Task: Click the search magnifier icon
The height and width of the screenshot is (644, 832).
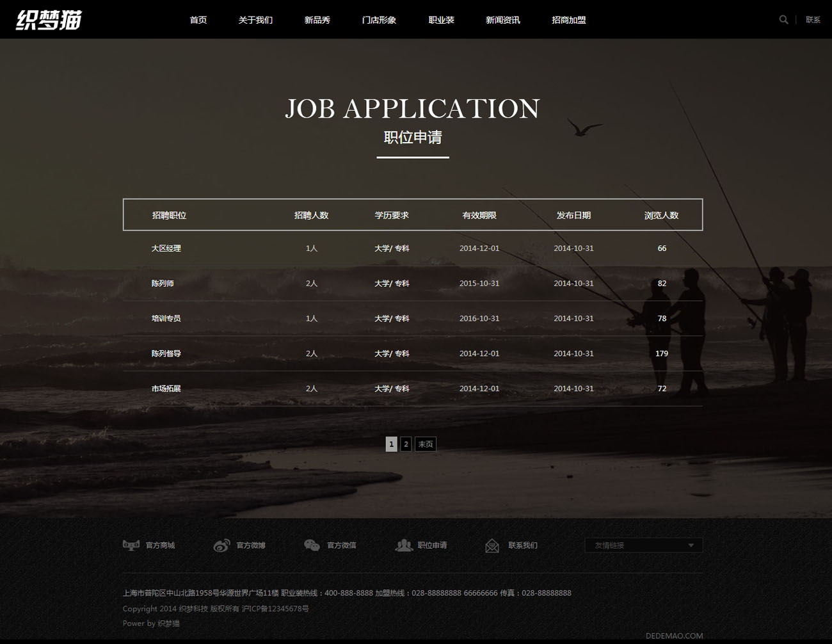Action: [x=783, y=20]
